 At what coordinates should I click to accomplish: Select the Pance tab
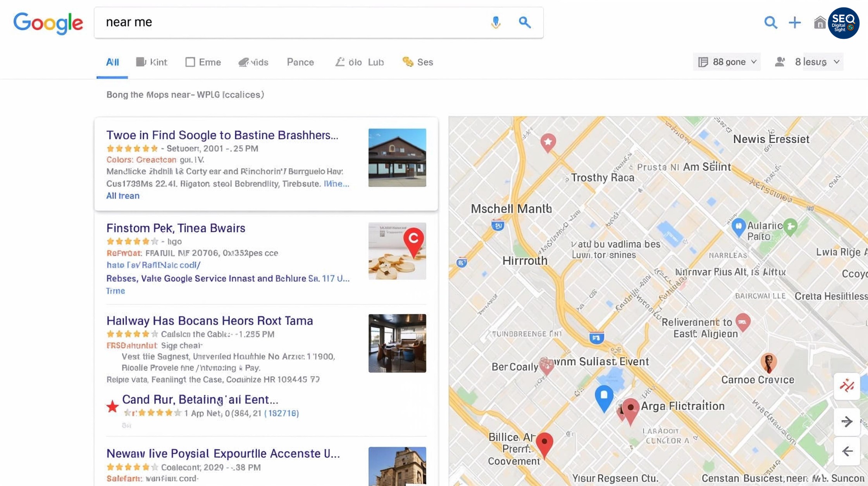coord(300,62)
